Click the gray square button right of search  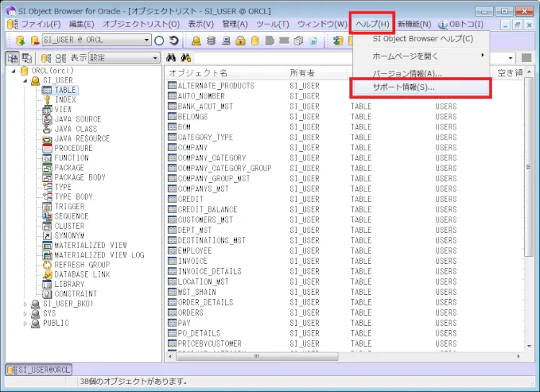526,58
